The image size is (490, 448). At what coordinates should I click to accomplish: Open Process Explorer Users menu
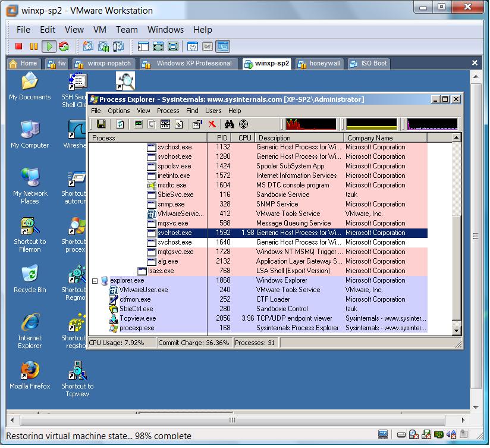point(213,111)
